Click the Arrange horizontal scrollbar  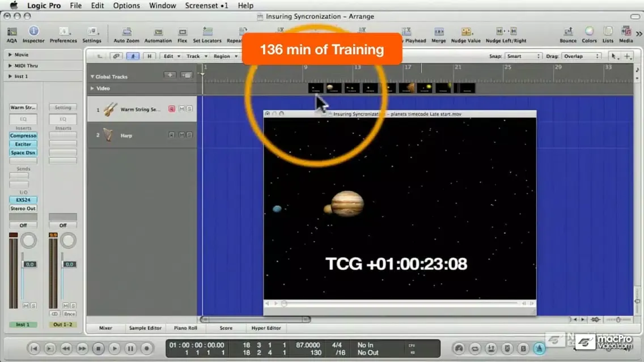[255, 320]
